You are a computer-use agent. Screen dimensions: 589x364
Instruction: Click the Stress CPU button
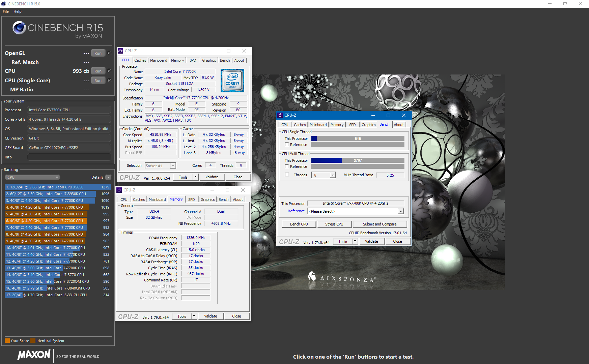tap(334, 224)
